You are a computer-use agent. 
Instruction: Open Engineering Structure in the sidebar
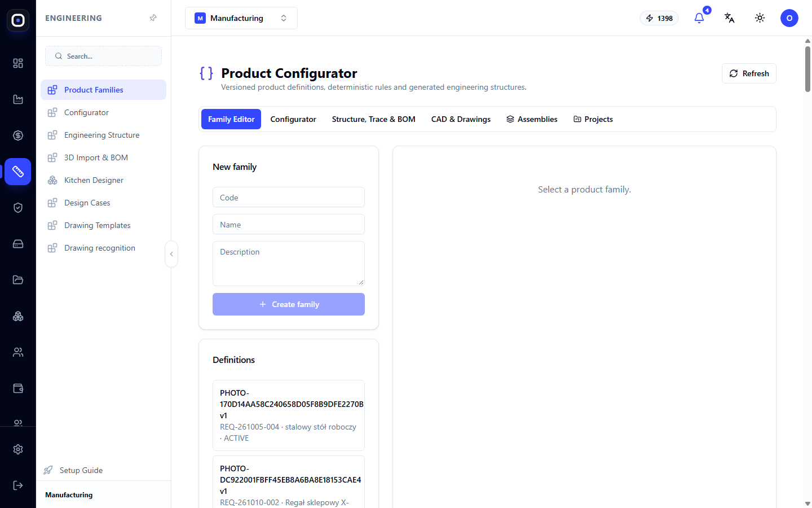click(103, 135)
